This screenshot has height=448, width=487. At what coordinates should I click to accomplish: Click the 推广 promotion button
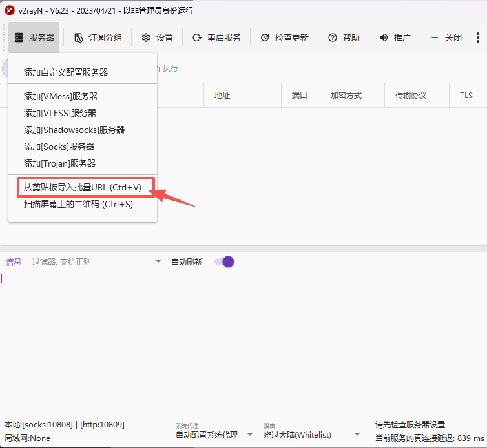(395, 37)
